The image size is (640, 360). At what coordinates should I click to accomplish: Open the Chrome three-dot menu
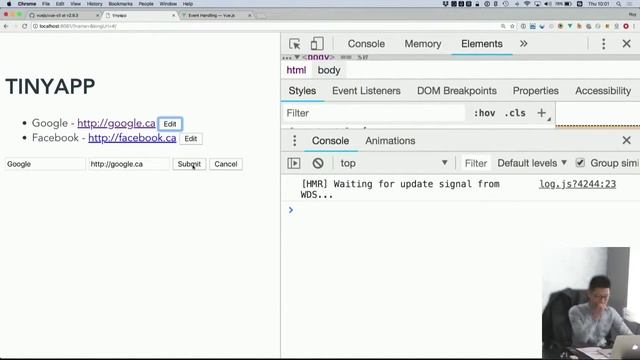[634, 26]
